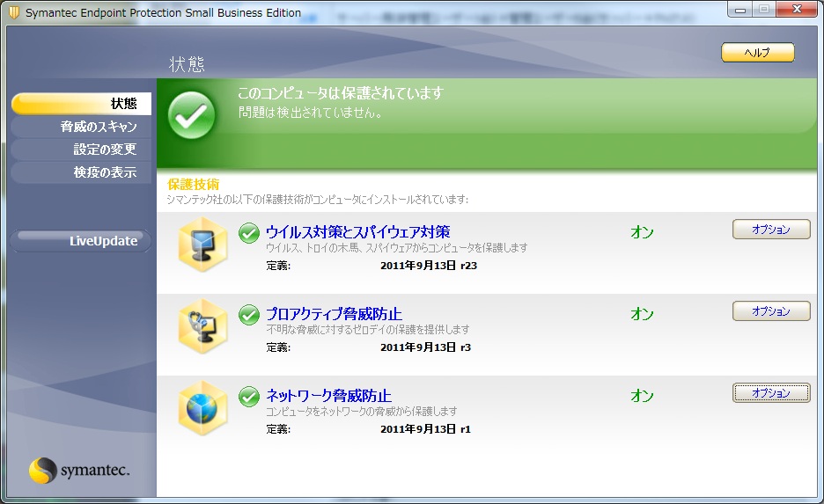Click the シマンテック社の以下の保護技術 description text
The image size is (824, 504).
pyautogui.click(x=318, y=200)
